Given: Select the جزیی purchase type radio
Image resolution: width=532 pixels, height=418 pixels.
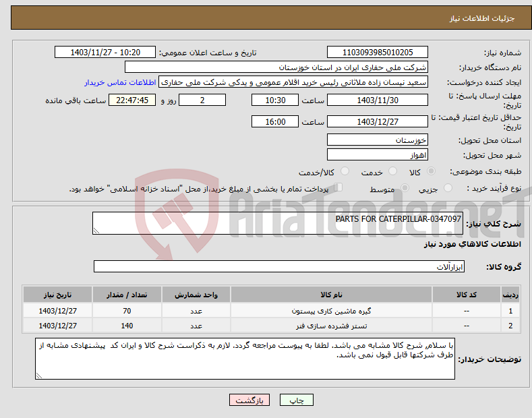Looking at the screenshot, I should tap(448, 188).
